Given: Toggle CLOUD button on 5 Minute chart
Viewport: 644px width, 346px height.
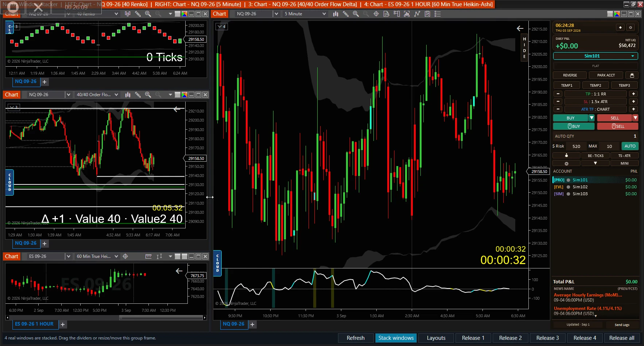Looking at the screenshot, I should [217, 263].
